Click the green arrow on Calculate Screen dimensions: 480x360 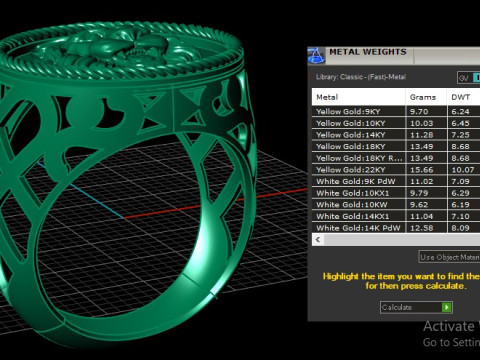click(446, 307)
